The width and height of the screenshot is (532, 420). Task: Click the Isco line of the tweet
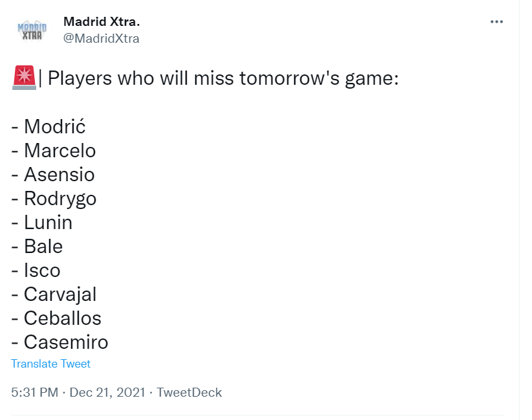coord(42,271)
